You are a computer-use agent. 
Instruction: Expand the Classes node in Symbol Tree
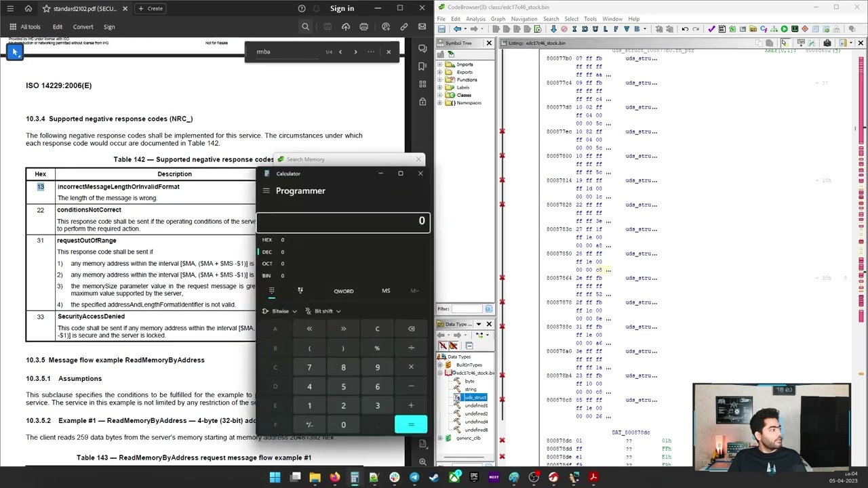(x=439, y=95)
